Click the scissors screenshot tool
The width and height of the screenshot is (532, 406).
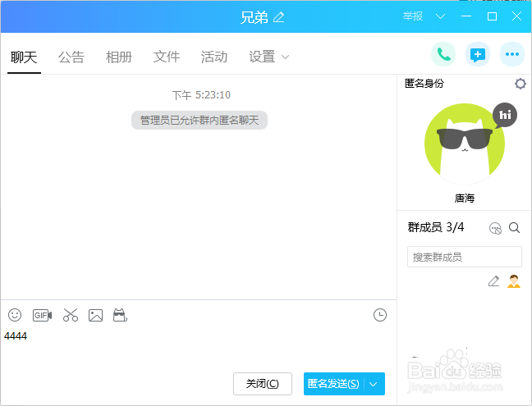71,315
